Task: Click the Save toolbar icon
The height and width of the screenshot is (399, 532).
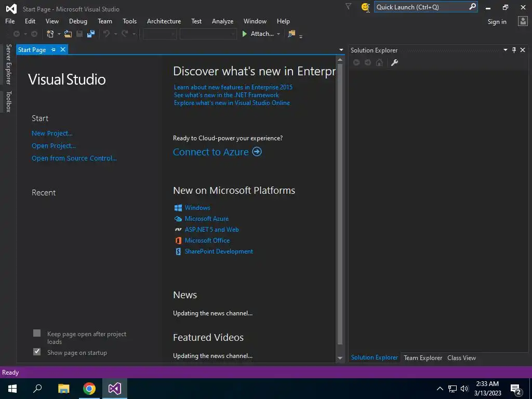Action: click(x=79, y=34)
